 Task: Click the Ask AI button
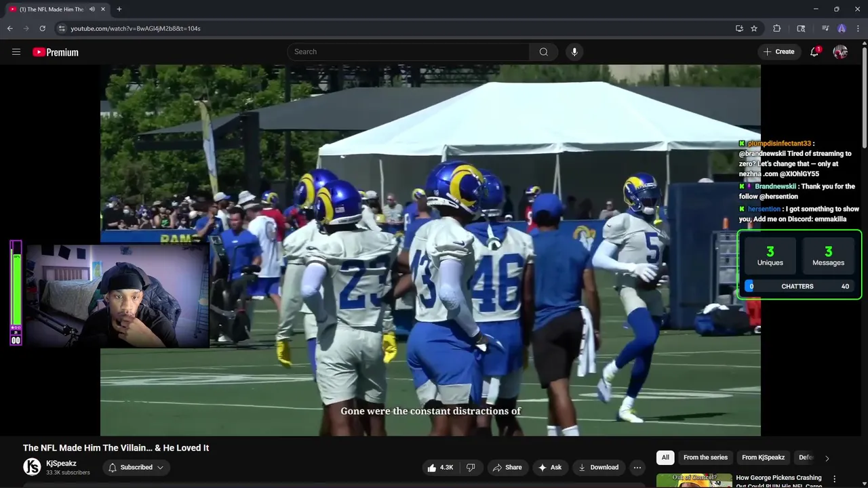pos(550,468)
